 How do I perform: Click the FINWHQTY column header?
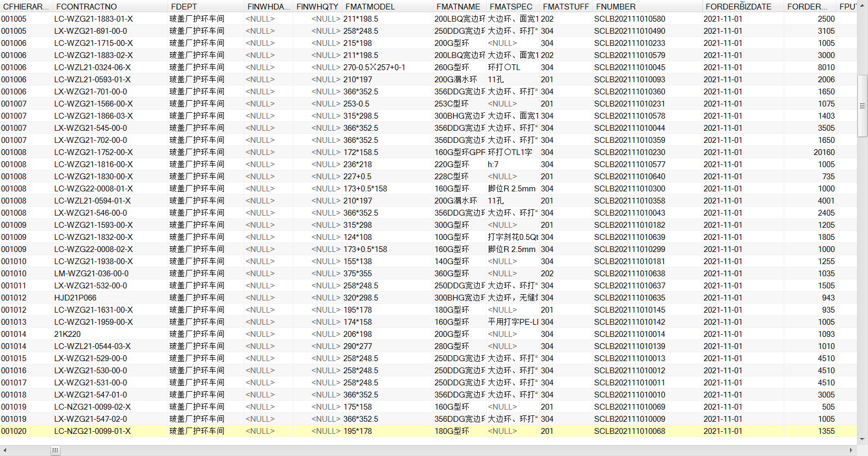click(x=317, y=7)
